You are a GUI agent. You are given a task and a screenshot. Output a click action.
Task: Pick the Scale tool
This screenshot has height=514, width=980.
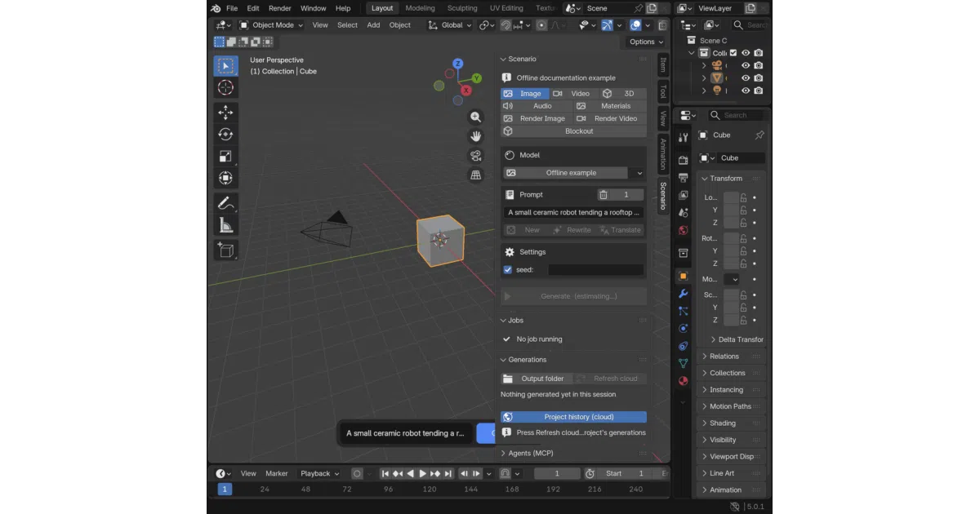(x=225, y=156)
